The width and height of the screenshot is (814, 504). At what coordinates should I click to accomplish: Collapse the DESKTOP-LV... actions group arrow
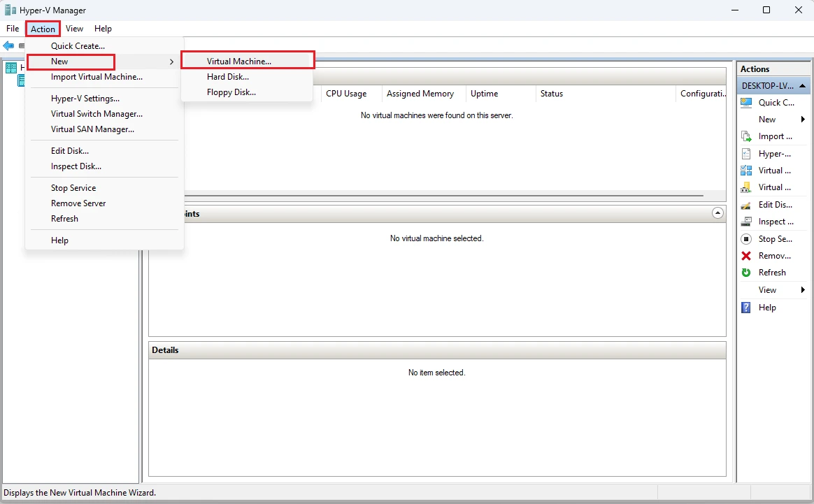coord(802,86)
